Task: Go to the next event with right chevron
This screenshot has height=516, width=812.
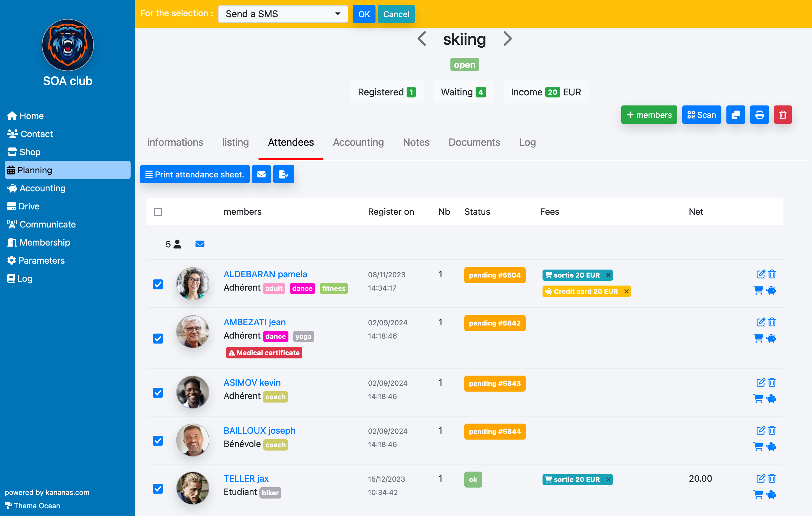Action: pyautogui.click(x=508, y=39)
